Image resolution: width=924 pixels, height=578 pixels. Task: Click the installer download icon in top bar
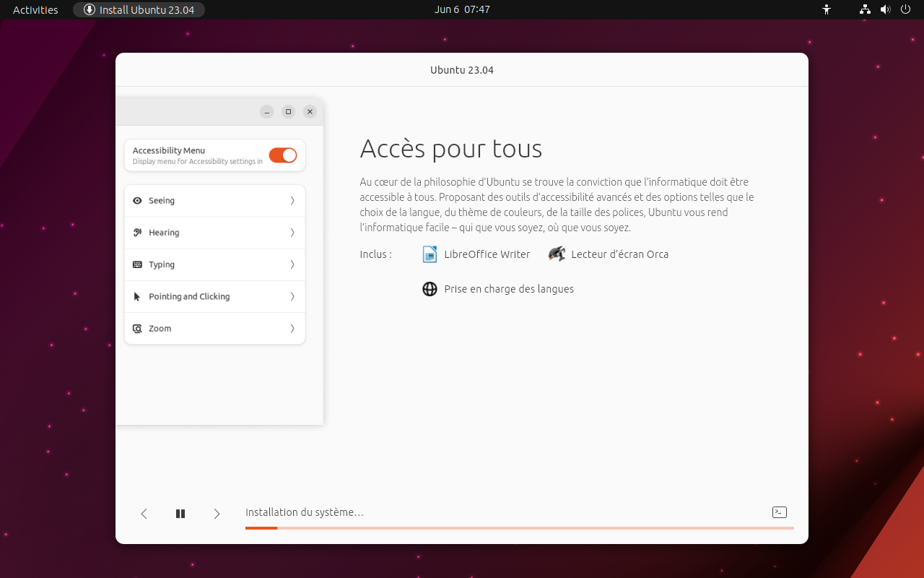point(90,9)
